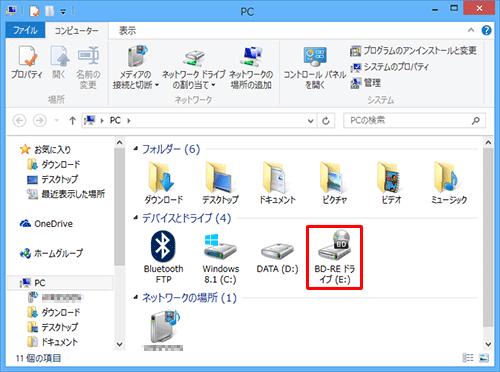Go up one level with the up arrow
The image size is (500, 372).
[x=72, y=120]
